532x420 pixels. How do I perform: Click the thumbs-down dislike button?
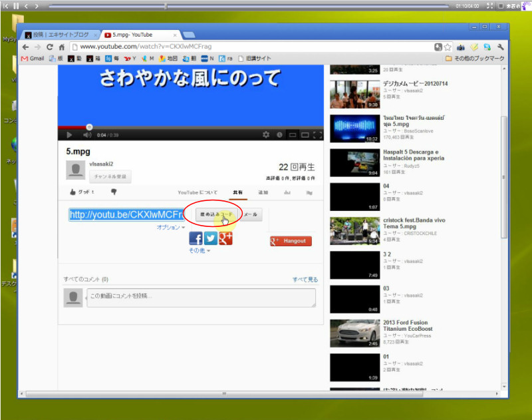tap(114, 192)
